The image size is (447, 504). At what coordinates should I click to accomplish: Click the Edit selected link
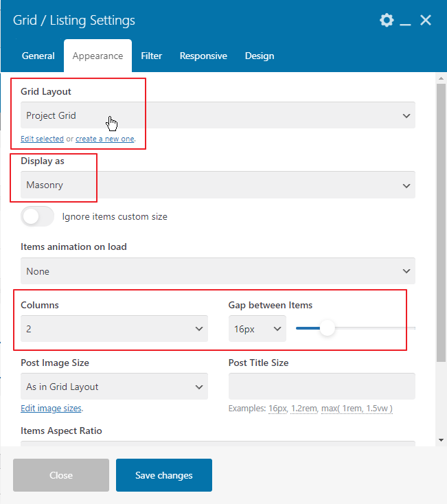coord(42,139)
